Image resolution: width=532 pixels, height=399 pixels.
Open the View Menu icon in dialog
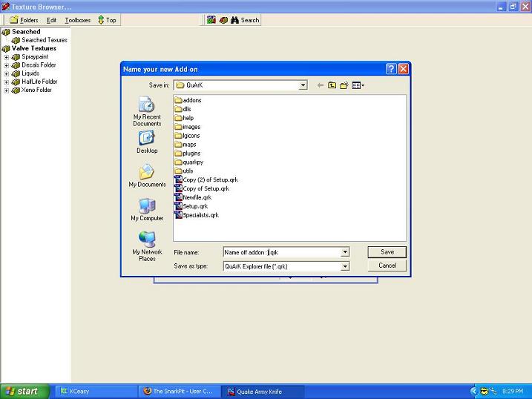coord(358,85)
